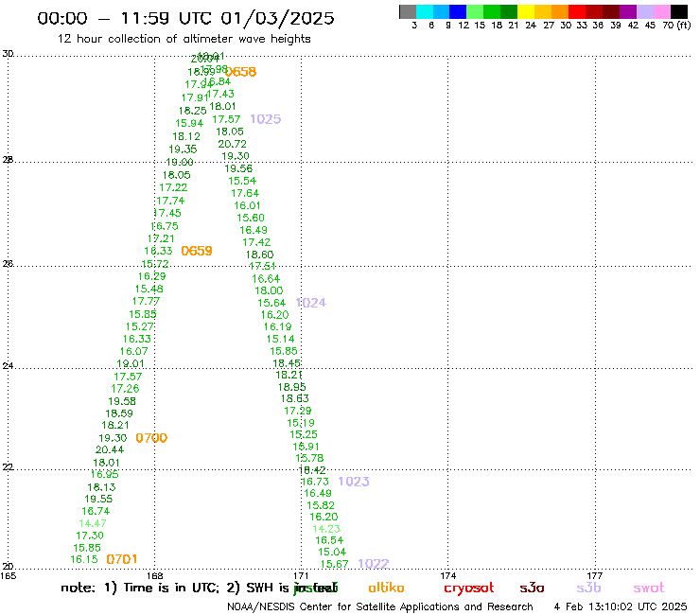Select the light green value 14.47

[93, 523]
